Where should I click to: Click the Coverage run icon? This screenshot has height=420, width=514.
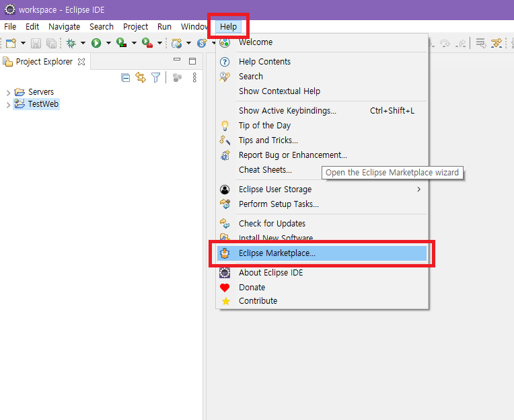(x=122, y=43)
